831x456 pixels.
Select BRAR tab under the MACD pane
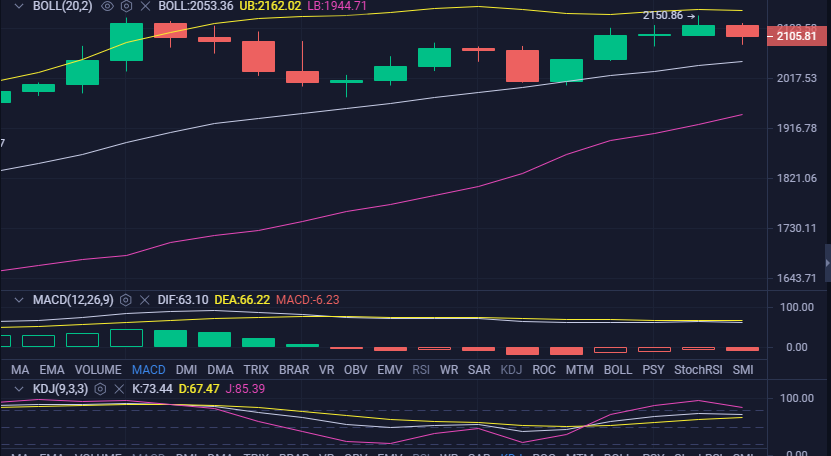(294, 370)
